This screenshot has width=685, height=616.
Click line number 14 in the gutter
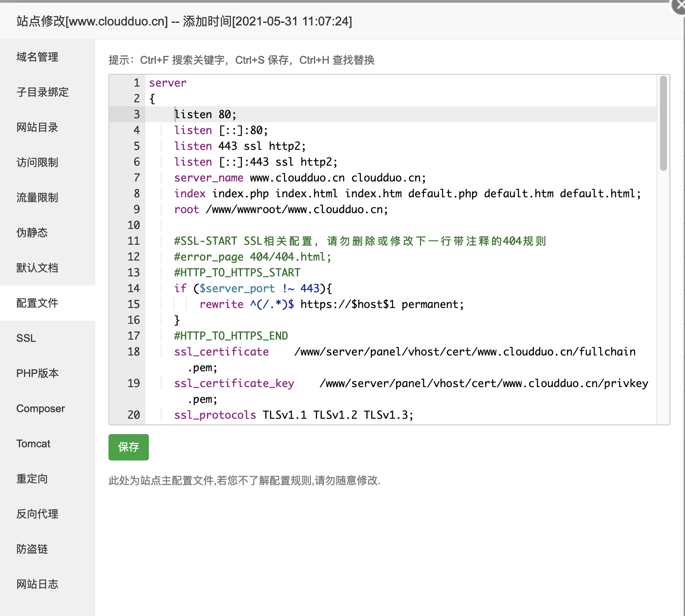(134, 288)
